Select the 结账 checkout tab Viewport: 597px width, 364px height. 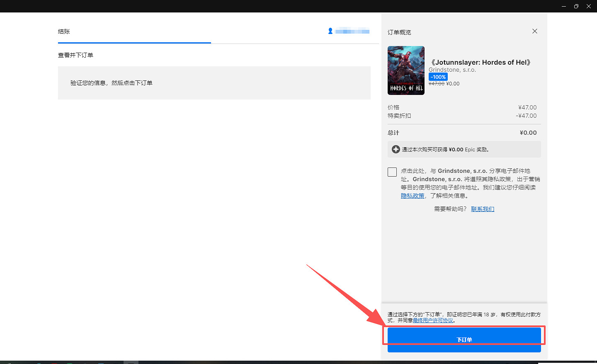click(64, 32)
